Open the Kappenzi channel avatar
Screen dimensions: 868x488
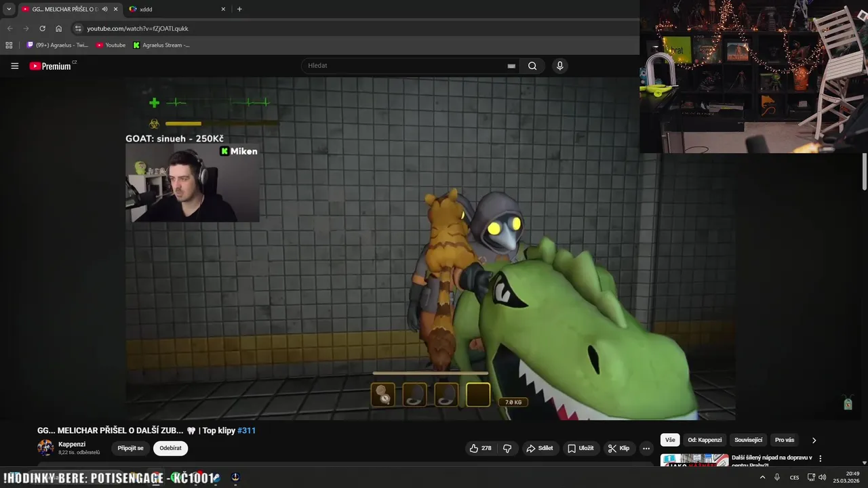pos(45,447)
